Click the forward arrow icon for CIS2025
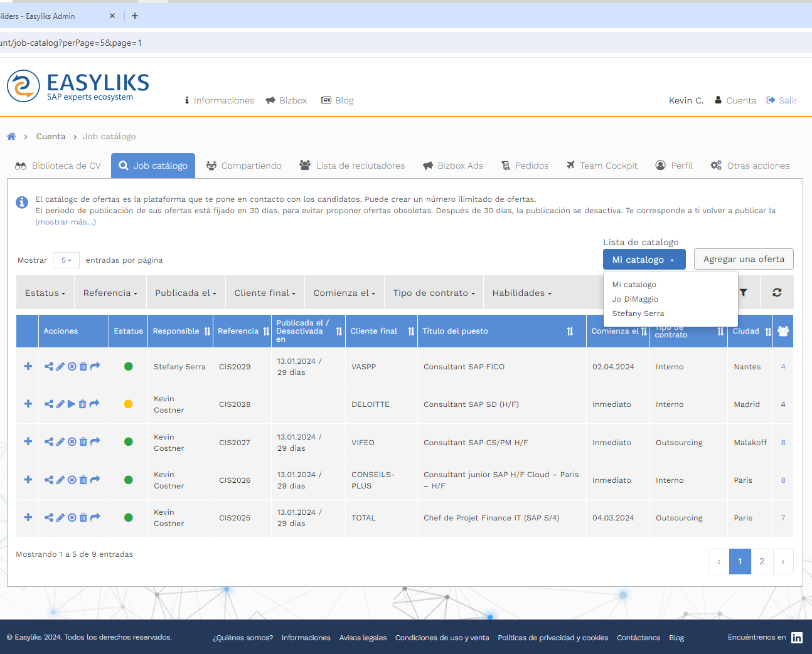812x654 pixels. pyautogui.click(x=95, y=518)
